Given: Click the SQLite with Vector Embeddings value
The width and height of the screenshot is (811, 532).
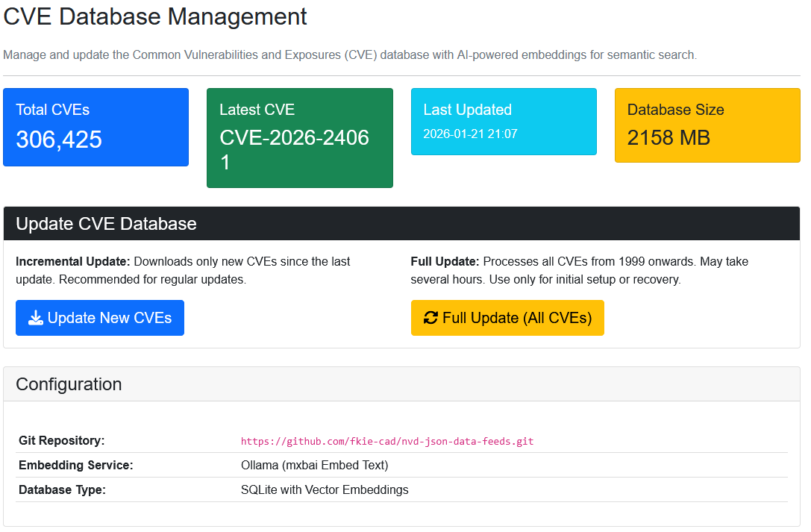Looking at the screenshot, I should coord(325,490).
